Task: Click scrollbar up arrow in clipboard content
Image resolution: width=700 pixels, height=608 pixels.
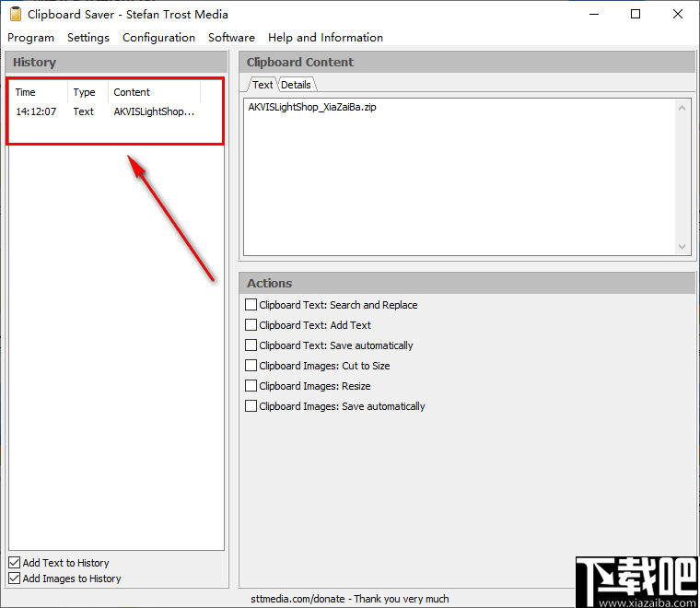Action: tap(682, 108)
